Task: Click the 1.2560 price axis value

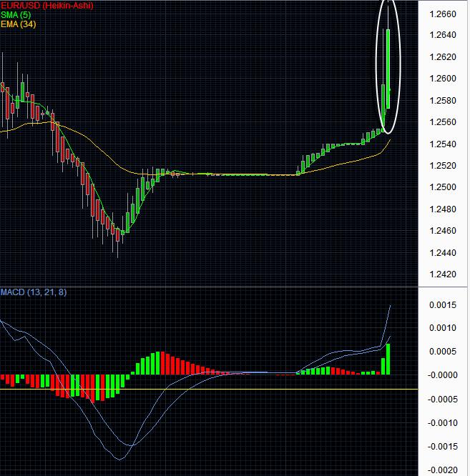Action: 443,122
